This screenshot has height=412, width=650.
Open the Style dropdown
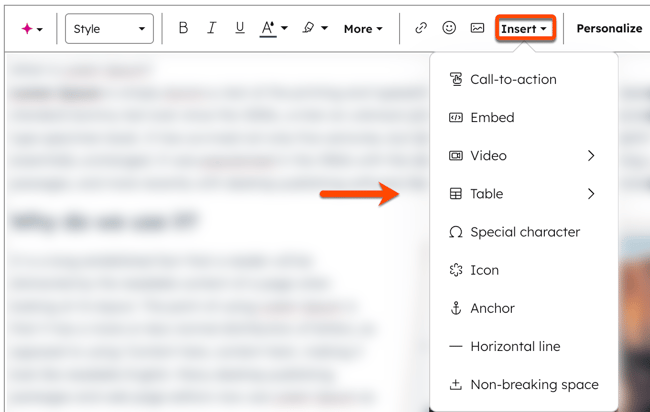109,29
